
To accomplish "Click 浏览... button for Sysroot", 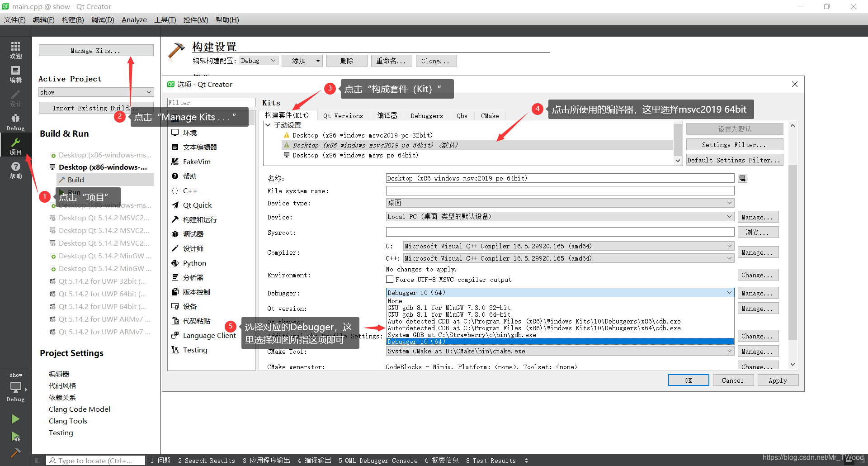I will [758, 232].
